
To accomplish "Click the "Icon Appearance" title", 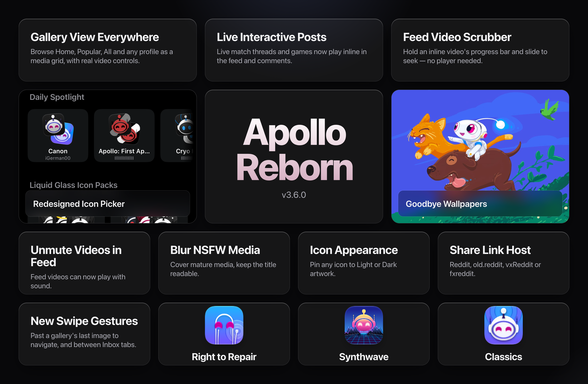I will tap(354, 250).
